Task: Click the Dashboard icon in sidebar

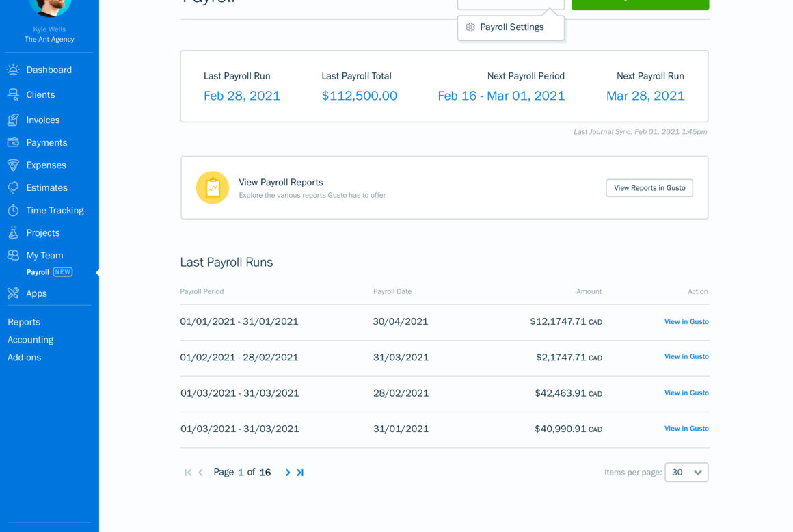Action: pos(13,70)
